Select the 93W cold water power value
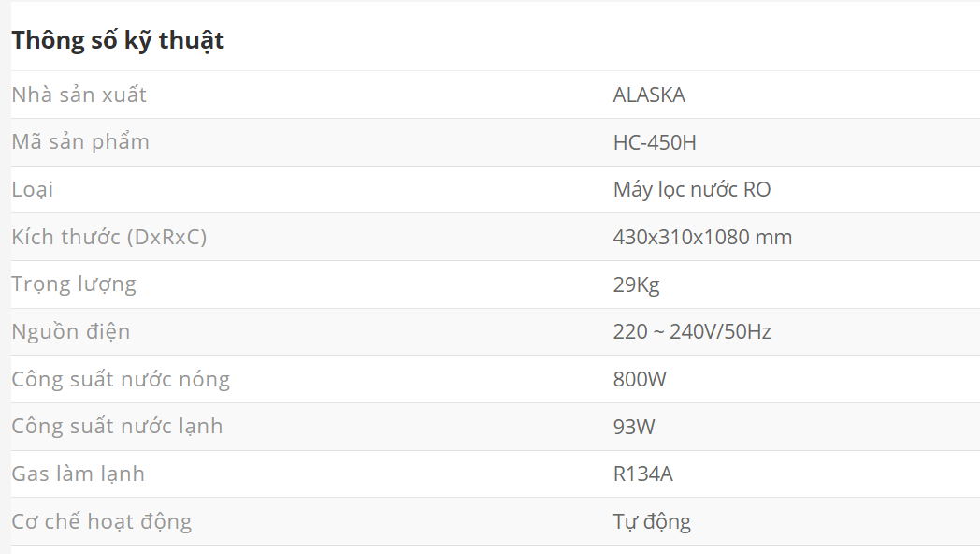The height and width of the screenshot is (554, 980). [x=634, y=427]
